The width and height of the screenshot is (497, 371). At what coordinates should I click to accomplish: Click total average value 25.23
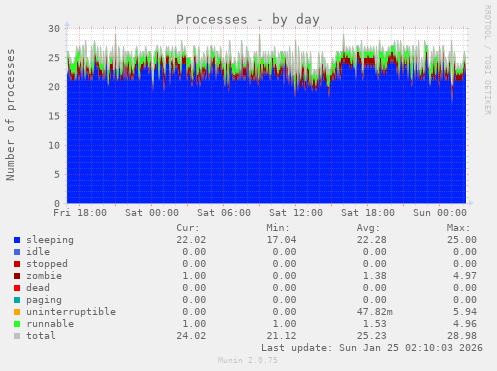(372, 336)
